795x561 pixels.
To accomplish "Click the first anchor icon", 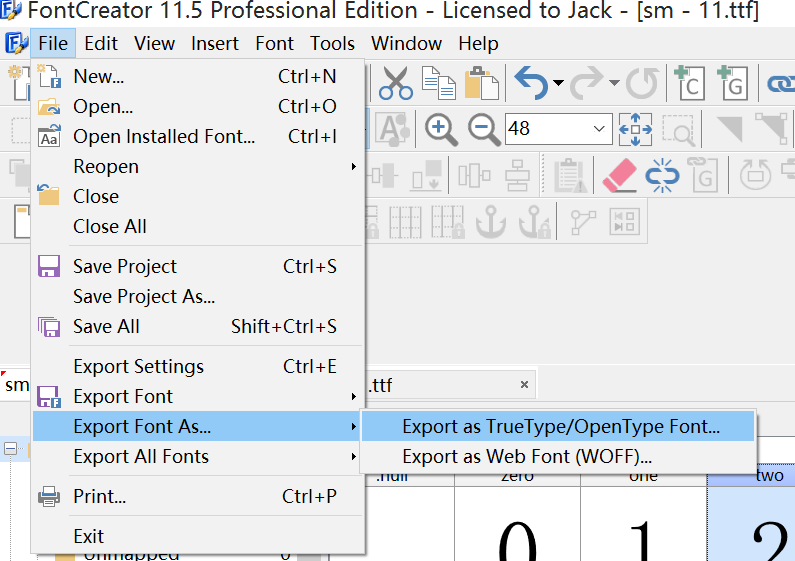I will [490, 222].
